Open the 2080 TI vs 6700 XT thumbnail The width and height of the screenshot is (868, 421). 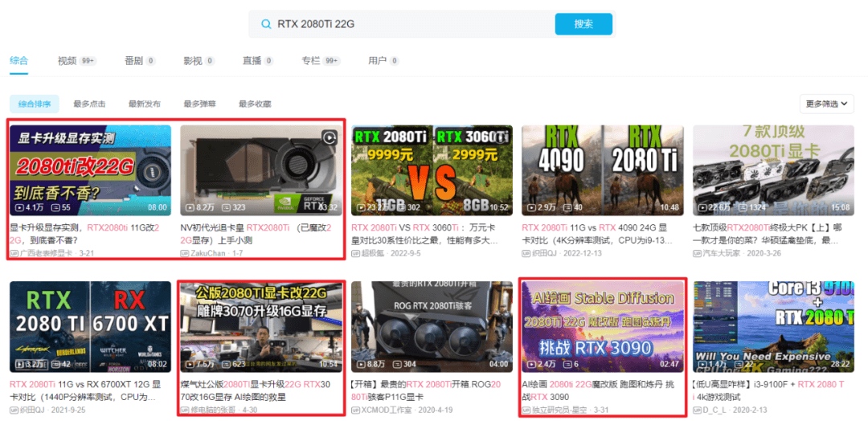(x=90, y=327)
